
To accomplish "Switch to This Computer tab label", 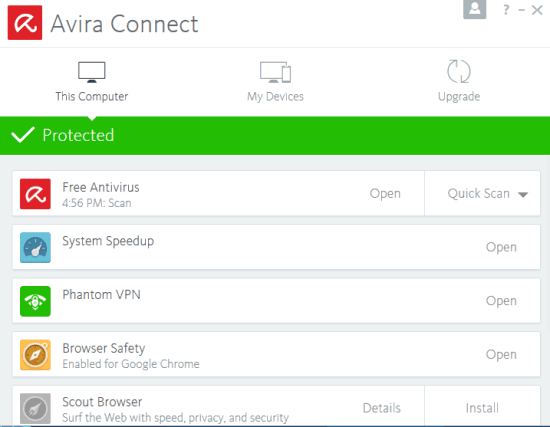I will (92, 96).
